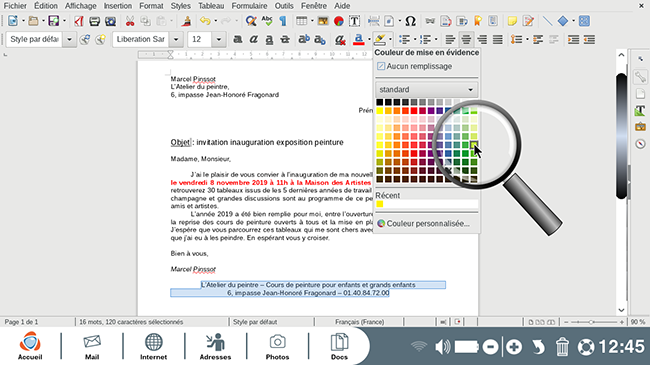Viewport: 650px width, 365px height.
Task: Open the print preview
Action: pos(110,21)
